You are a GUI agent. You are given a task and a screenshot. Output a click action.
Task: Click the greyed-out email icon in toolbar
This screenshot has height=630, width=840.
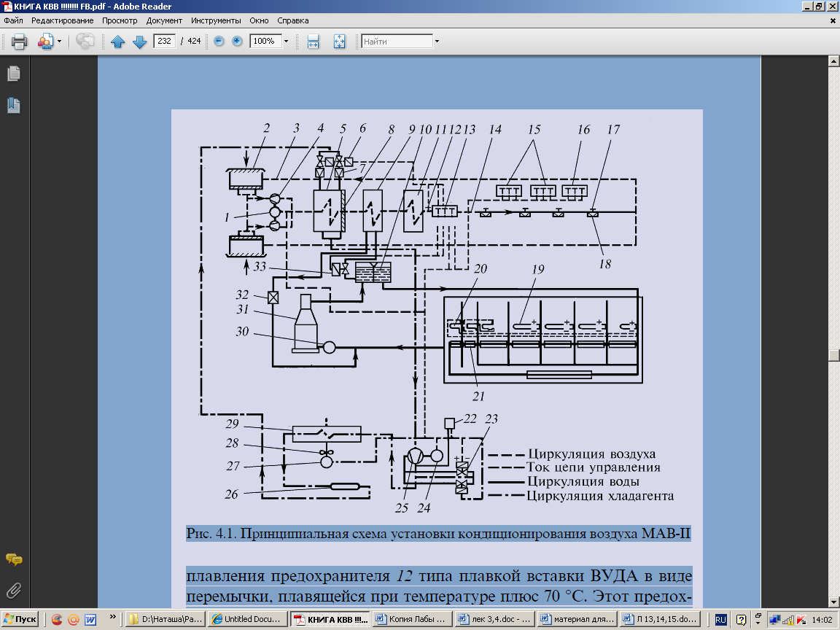coord(85,42)
